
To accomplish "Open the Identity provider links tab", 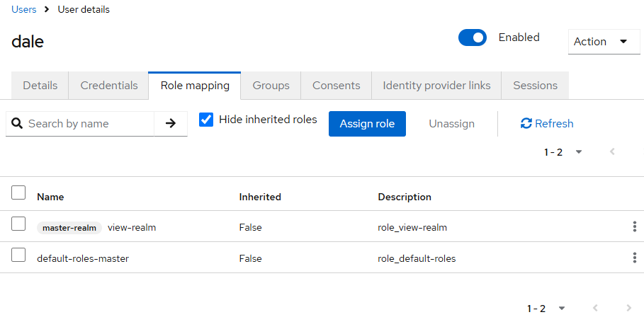I will pos(436,86).
